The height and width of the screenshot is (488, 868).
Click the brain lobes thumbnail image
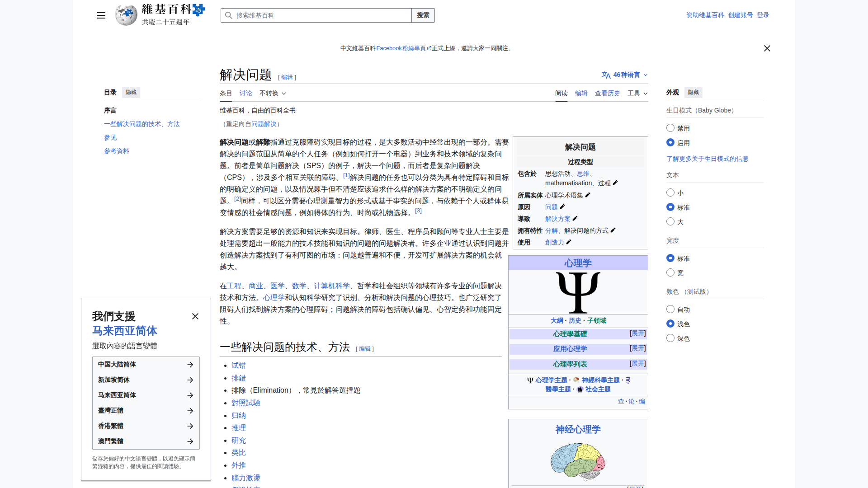point(578,461)
